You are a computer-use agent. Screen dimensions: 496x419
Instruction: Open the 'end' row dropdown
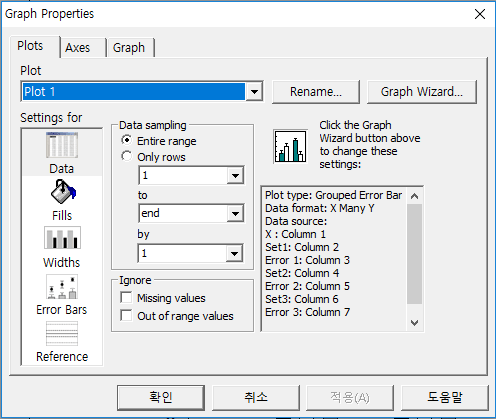pos(235,213)
